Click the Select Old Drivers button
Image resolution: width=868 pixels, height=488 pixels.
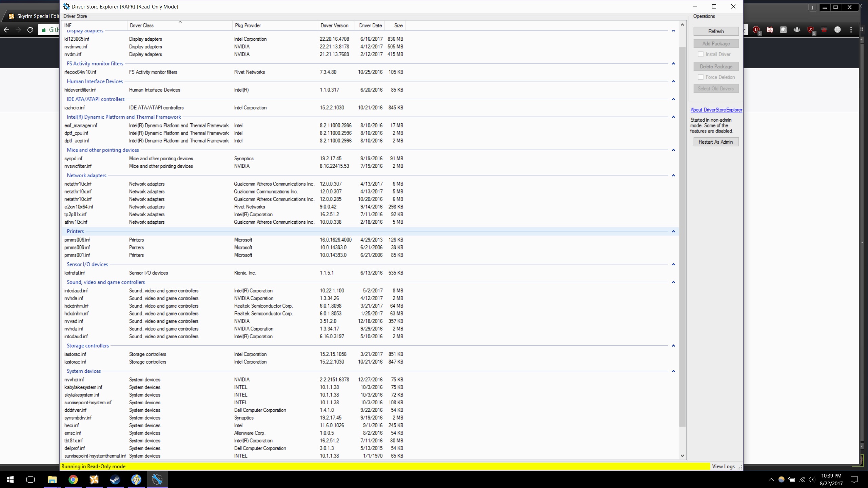coord(716,89)
